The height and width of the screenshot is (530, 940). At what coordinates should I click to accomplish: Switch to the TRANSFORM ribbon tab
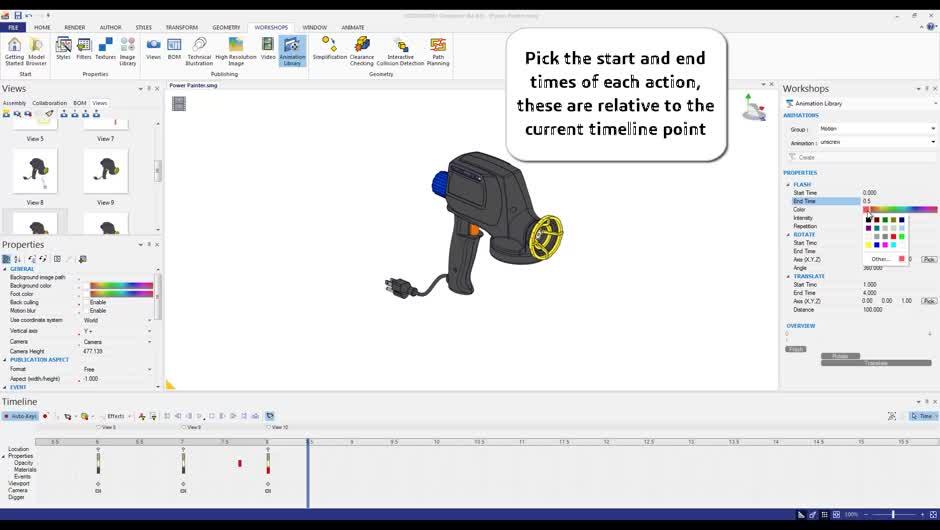tap(182, 28)
